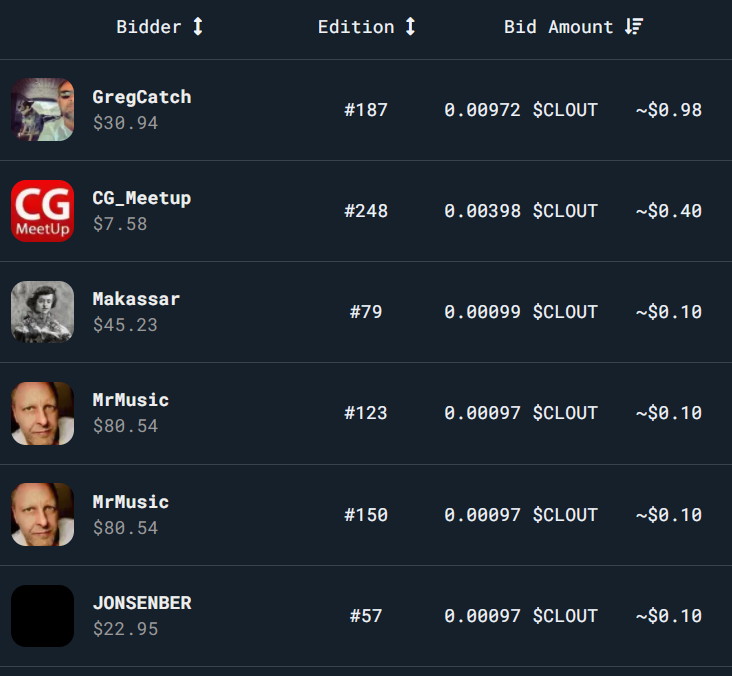Image resolution: width=732 pixels, height=676 pixels.
Task: Open MrMusic avatar for edition #150
Action: click(42, 514)
